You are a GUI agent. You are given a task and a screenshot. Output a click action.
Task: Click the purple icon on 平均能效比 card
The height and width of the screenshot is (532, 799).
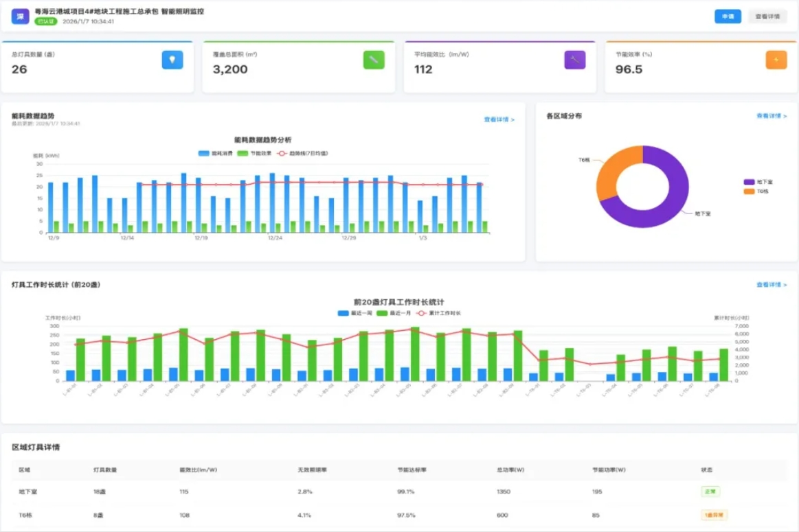click(574, 60)
